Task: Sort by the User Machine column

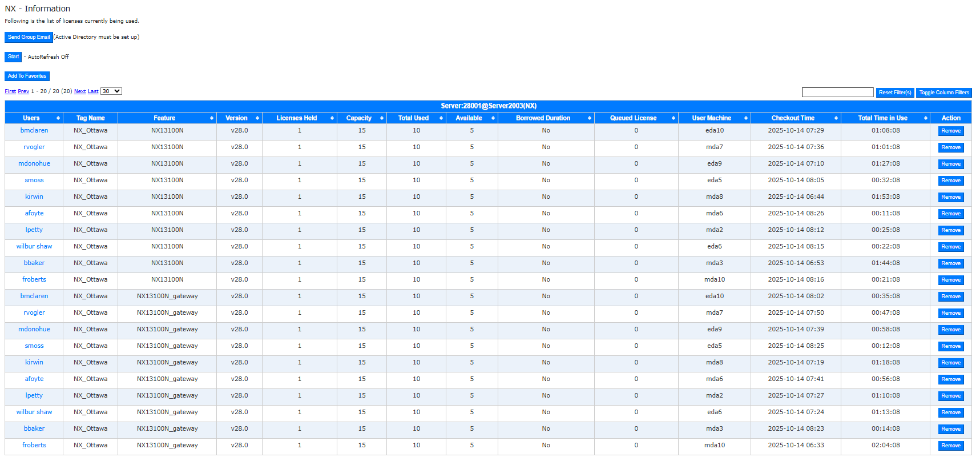Action: tap(714, 118)
